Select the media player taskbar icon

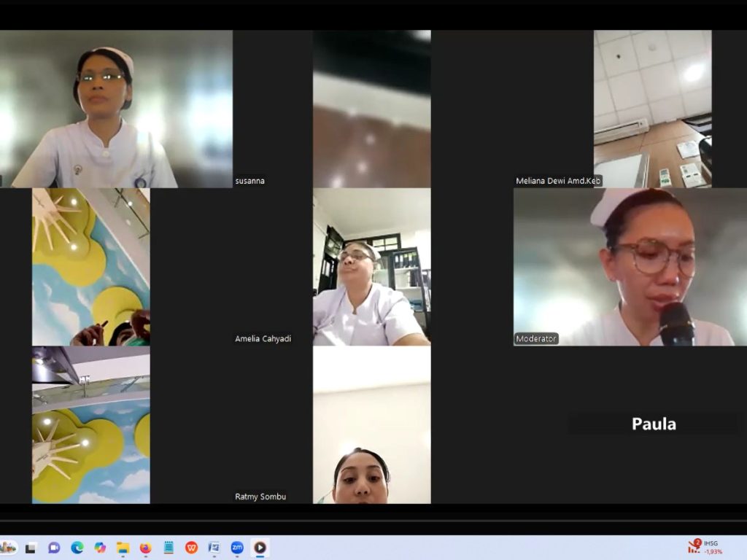260,548
